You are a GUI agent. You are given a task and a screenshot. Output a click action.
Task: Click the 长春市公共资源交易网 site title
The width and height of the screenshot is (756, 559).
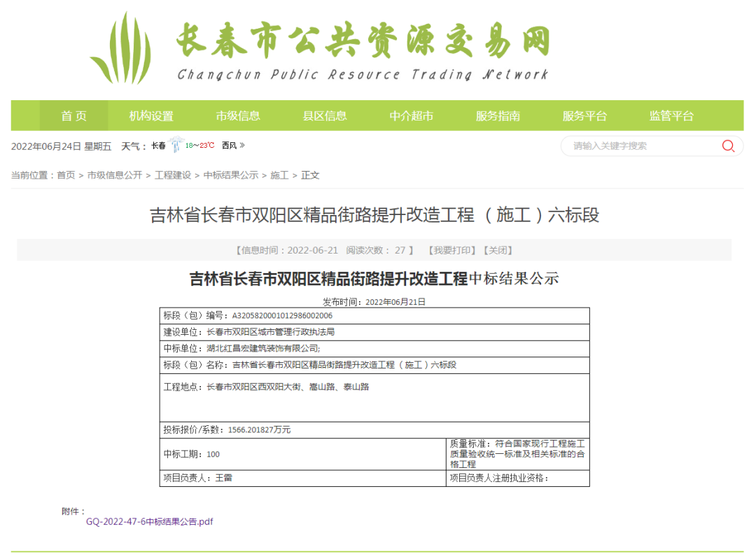(x=363, y=41)
